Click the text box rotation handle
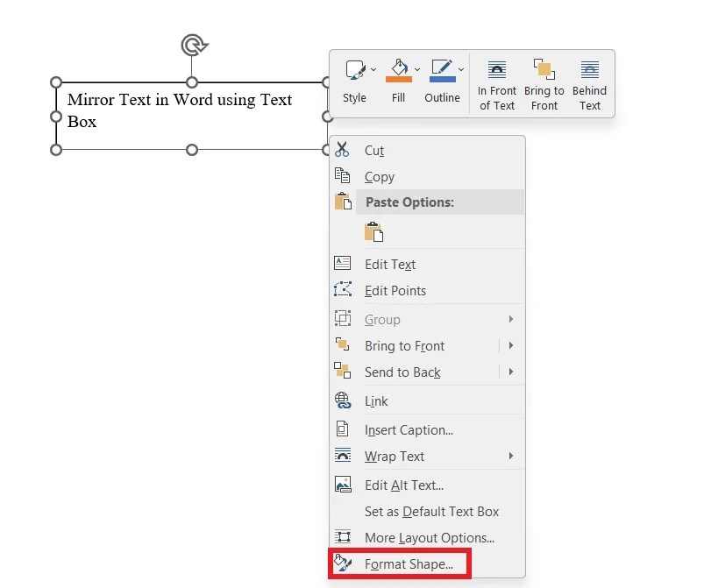The height and width of the screenshot is (588, 704). click(191, 42)
